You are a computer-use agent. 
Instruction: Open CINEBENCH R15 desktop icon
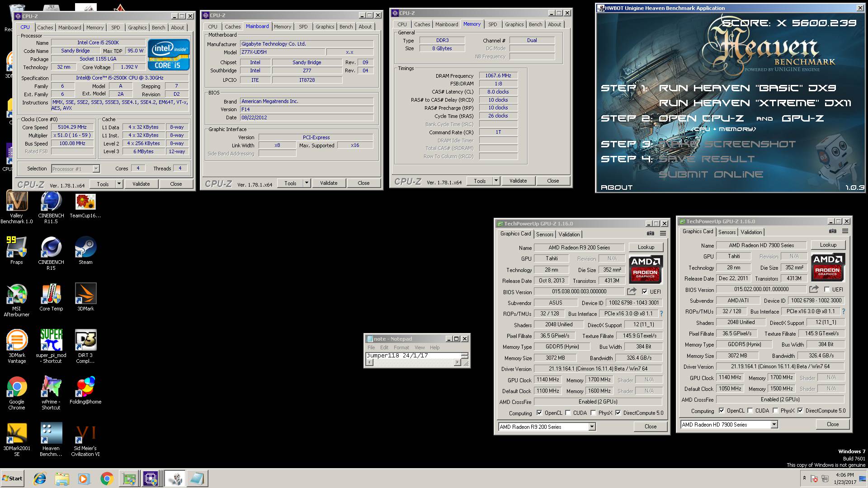(51, 253)
